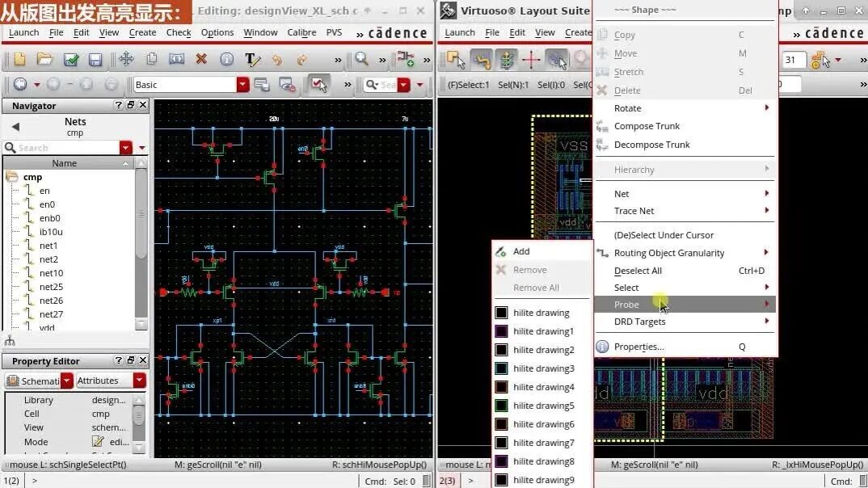868x488 pixels.
Task: Float the Navigator panel with its dock icon
Action: (131, 105)
